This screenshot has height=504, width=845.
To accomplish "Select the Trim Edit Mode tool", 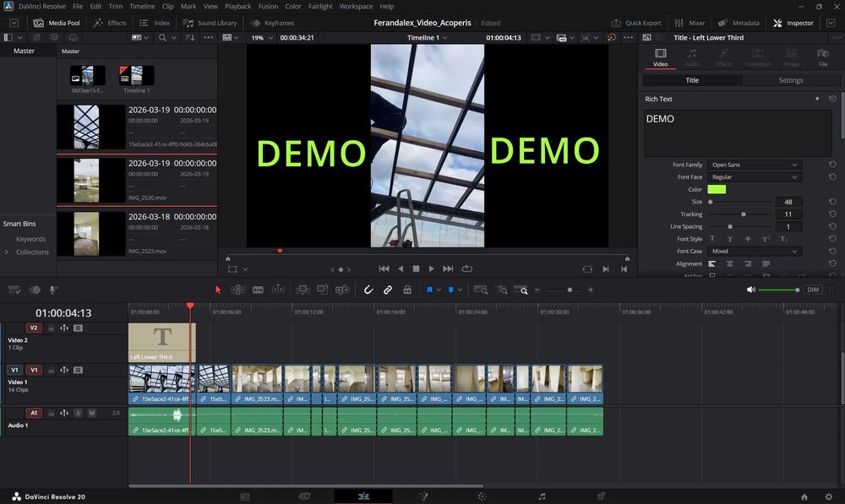I will coord(237,290).
